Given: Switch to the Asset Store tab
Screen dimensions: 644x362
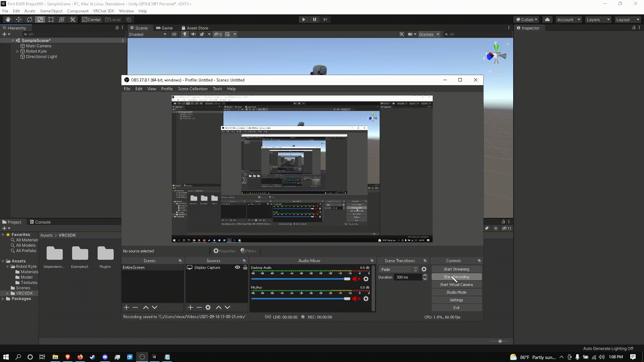Looking at the screenshot, I should point(195,28).
